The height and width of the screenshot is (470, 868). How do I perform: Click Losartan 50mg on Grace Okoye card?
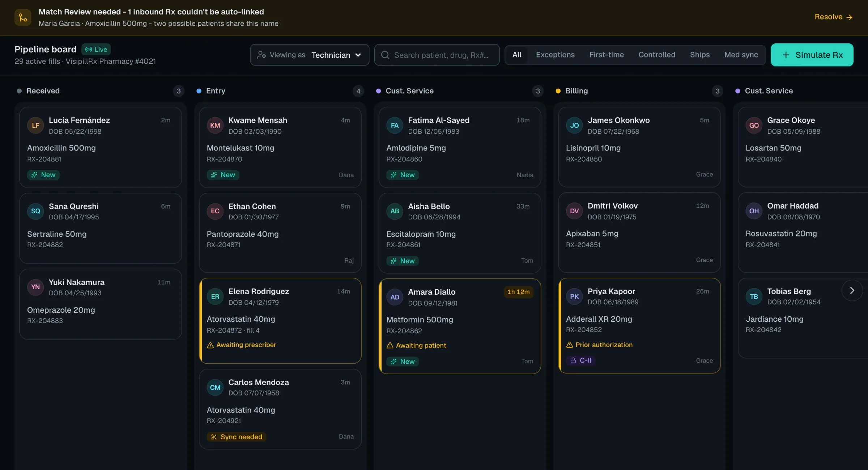[774, 148]
